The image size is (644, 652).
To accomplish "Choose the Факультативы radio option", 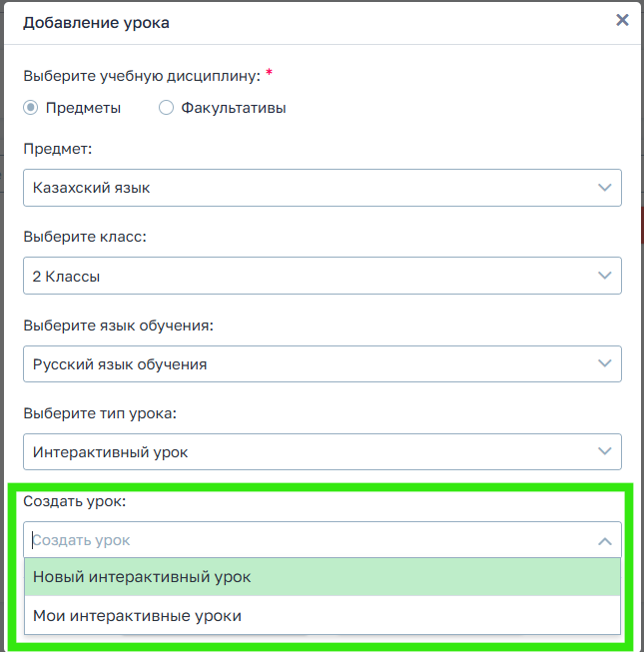I will click(166, 108).
